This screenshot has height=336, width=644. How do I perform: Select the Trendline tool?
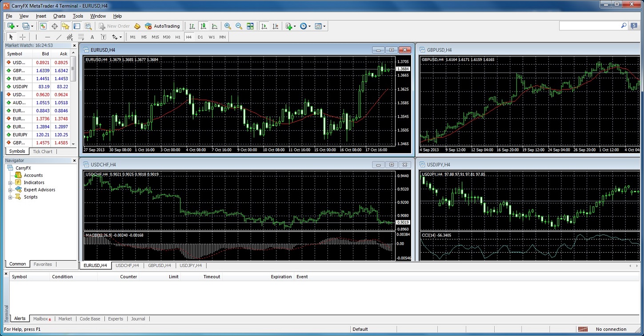click(59, 37)
